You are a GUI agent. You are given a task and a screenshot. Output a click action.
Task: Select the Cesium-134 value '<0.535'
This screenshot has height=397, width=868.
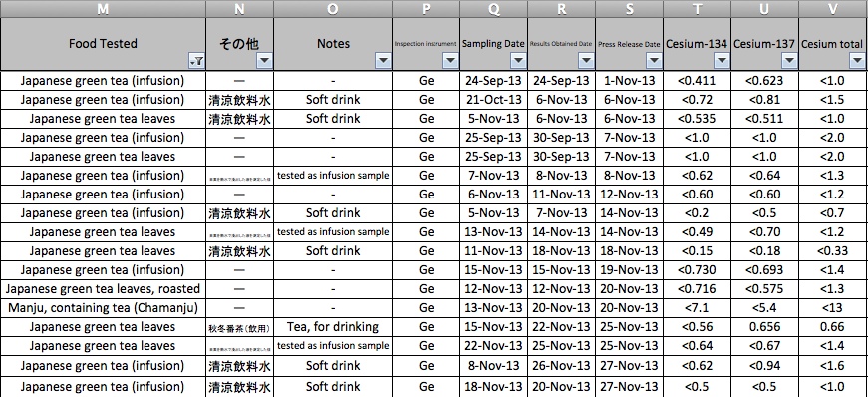tap(697, 118)
